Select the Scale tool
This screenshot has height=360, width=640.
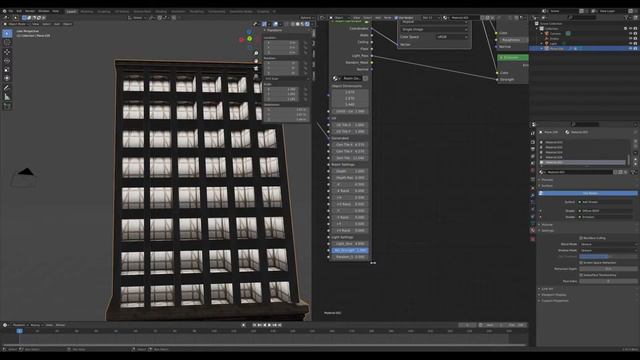pos(7,69)
